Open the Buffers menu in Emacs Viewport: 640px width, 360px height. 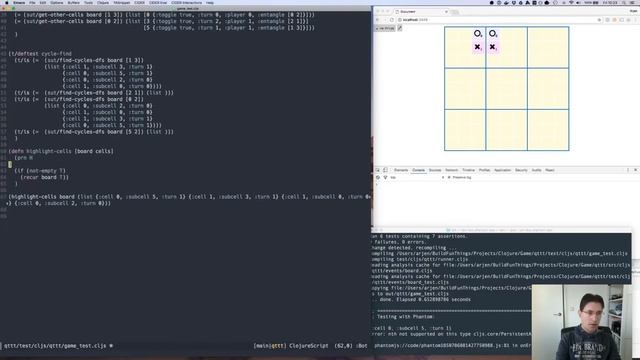[x=73, y=2]
